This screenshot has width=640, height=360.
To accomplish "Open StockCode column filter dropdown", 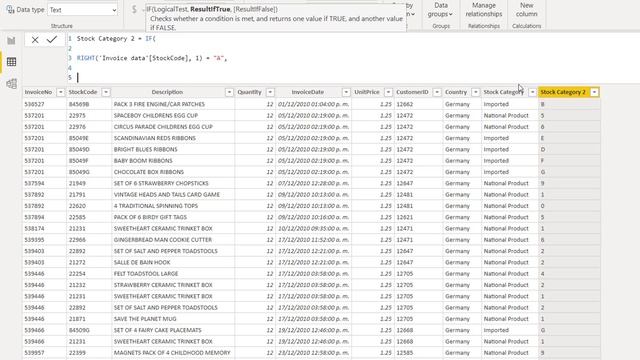I will point(106,92).
